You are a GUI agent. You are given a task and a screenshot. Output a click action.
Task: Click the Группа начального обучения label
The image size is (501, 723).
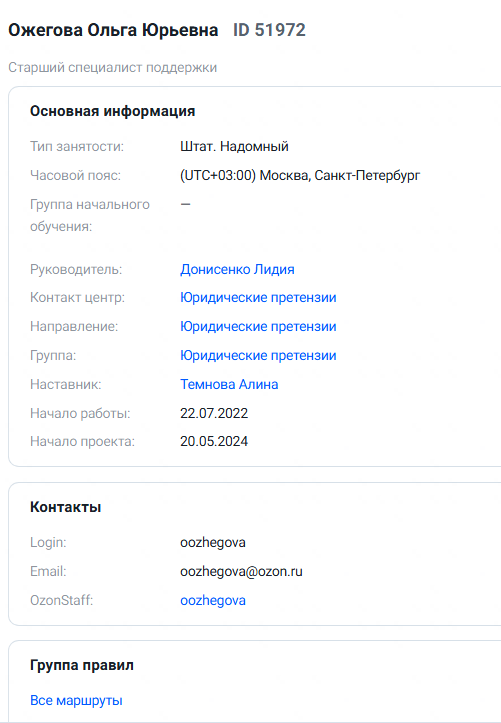coord(90,215)
